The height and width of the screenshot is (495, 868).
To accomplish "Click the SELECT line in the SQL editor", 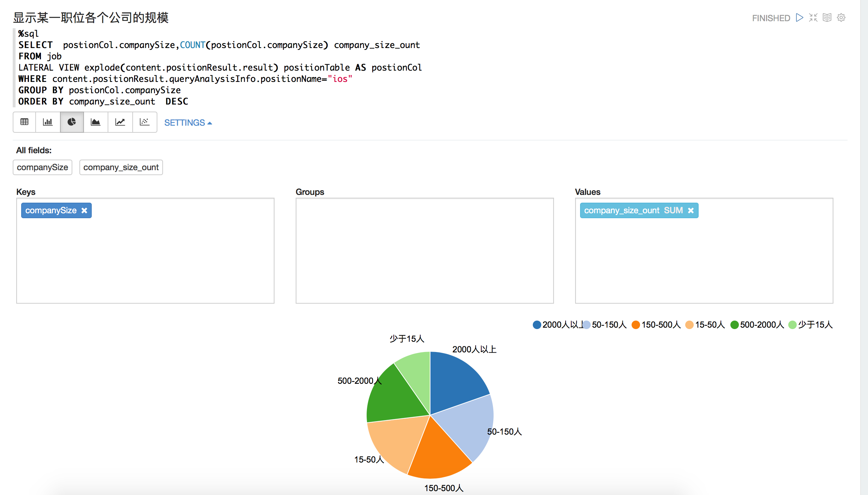I will coord(219,45).
